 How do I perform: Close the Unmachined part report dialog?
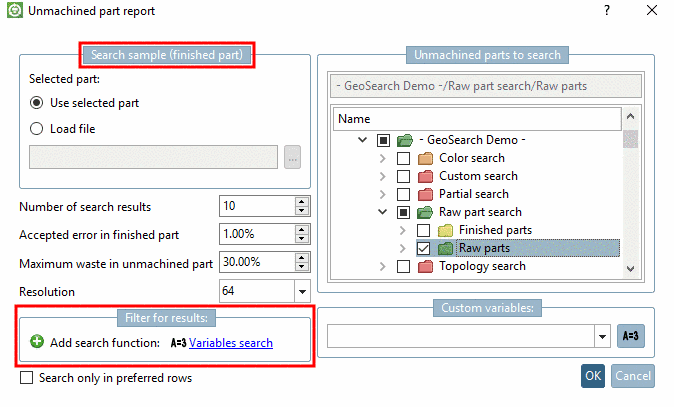click(x=652, y=10)
